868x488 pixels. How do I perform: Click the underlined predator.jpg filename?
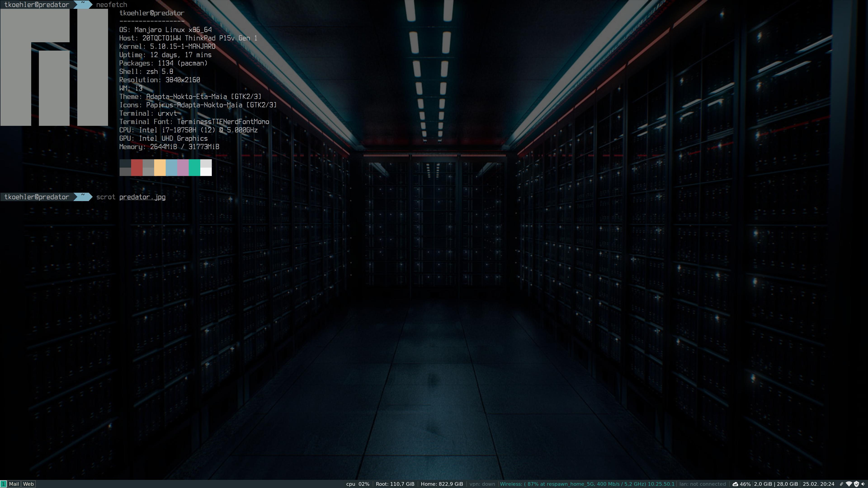(142, 197)
